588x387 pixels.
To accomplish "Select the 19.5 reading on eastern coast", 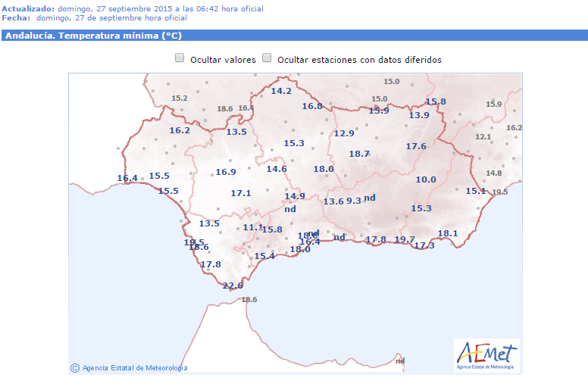I will 500,192.
